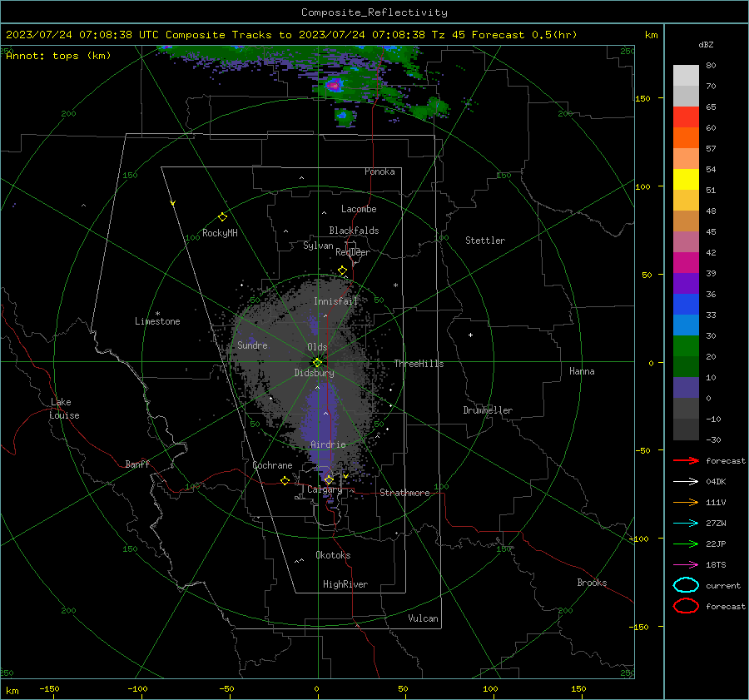The width and height of the screenshot is (749, 700).
Task: Click the Blackfalds city label
Action: [x=354, y=231]
